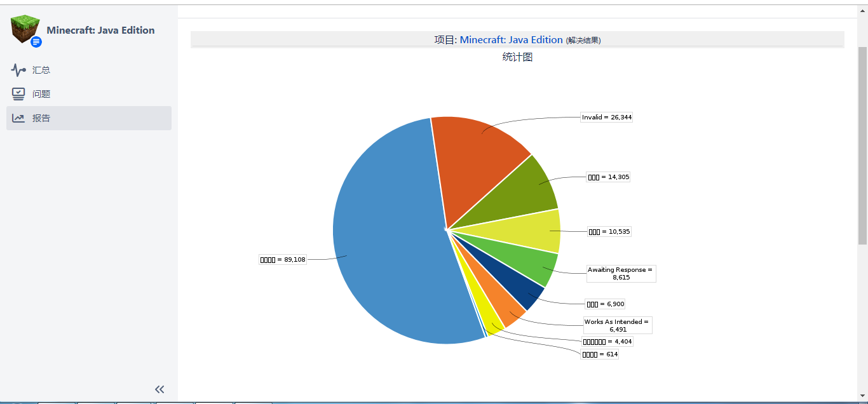
Task: Click the 统计图 chart title
Action: [x=517, y=57]
